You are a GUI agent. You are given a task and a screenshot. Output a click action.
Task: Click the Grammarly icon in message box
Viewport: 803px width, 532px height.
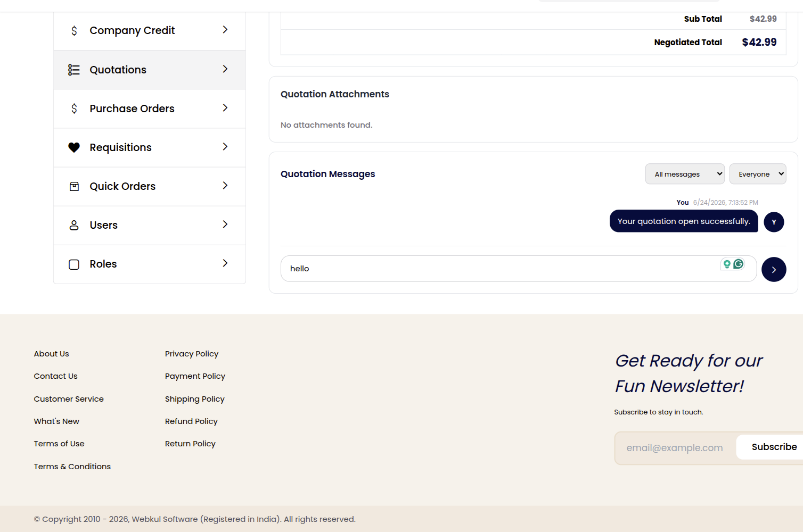click(x=739, y=264)
